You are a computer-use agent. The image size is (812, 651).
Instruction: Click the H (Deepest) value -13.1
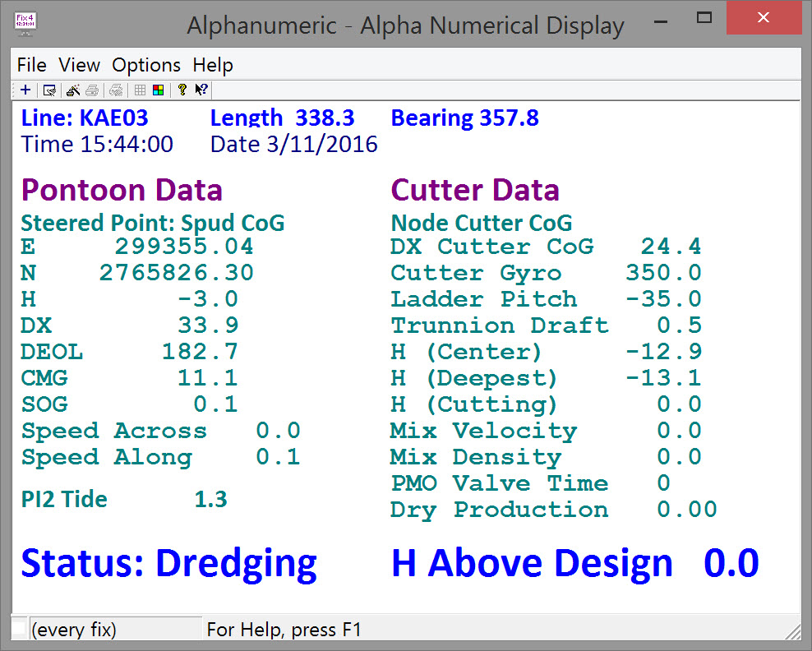click(663, 378)
